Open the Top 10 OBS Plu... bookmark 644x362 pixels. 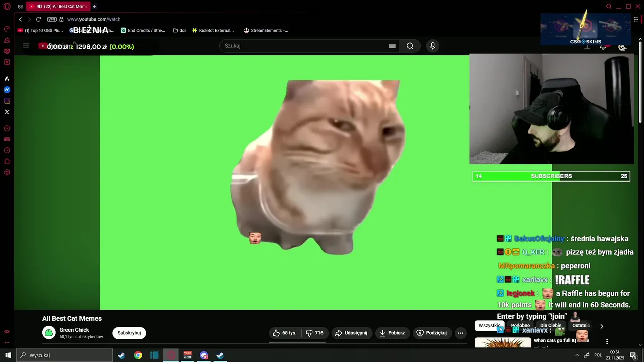40,30
